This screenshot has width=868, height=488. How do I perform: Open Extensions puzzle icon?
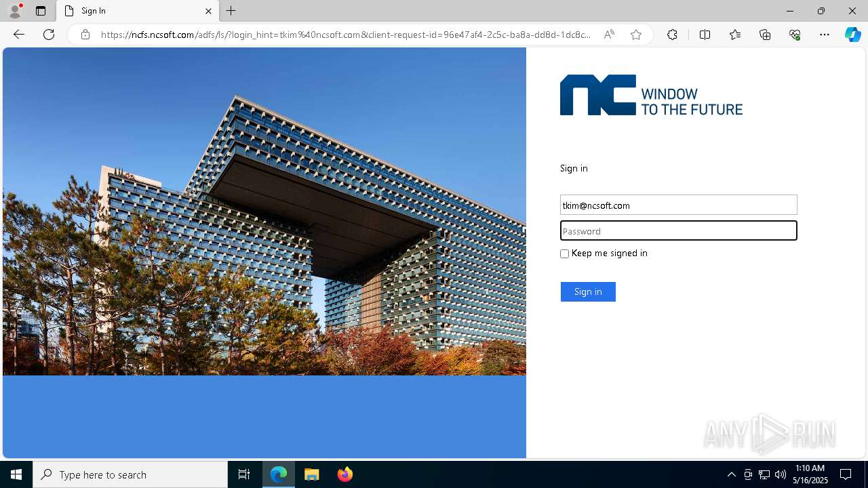672,35
